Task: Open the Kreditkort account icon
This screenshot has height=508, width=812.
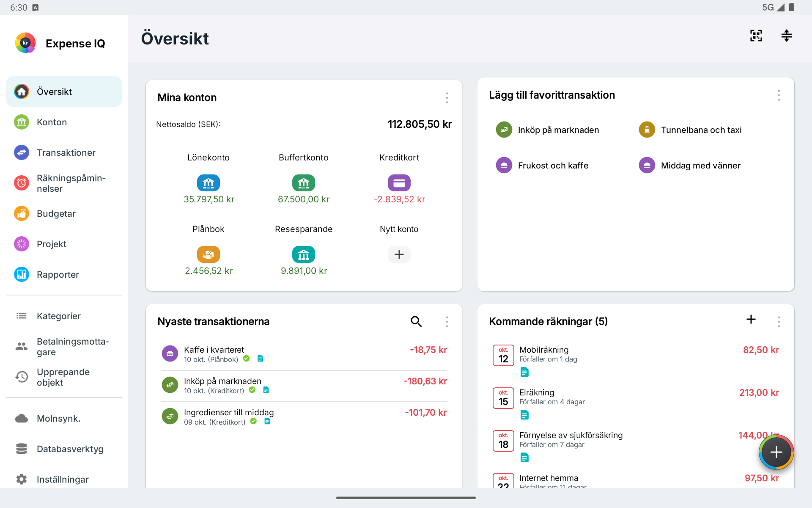Action: coord(399,183)
